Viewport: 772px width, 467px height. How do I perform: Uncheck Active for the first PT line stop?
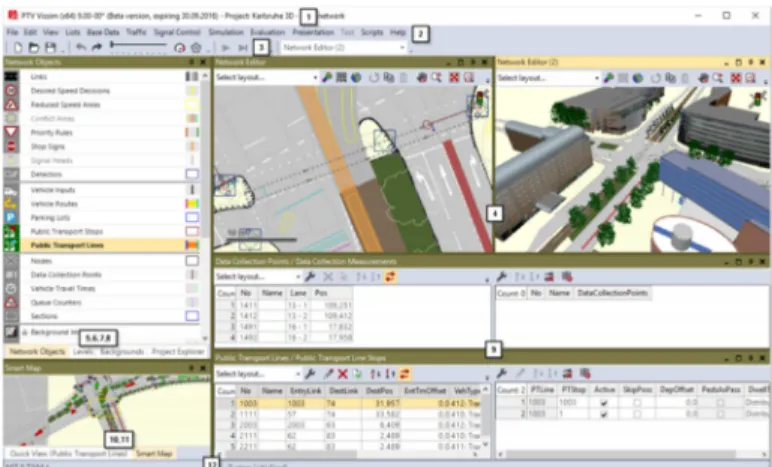click(x=604, y=403)
